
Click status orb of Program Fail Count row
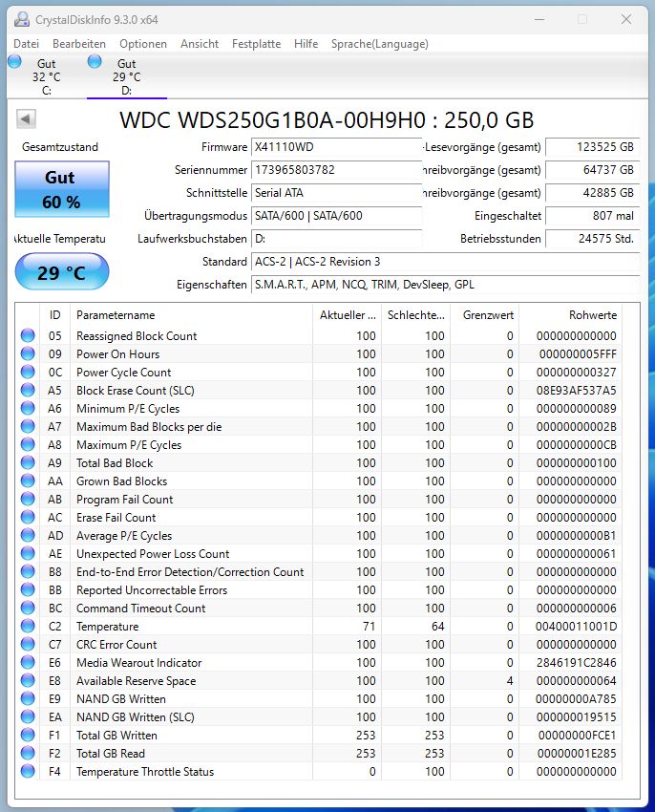[28, 499]
